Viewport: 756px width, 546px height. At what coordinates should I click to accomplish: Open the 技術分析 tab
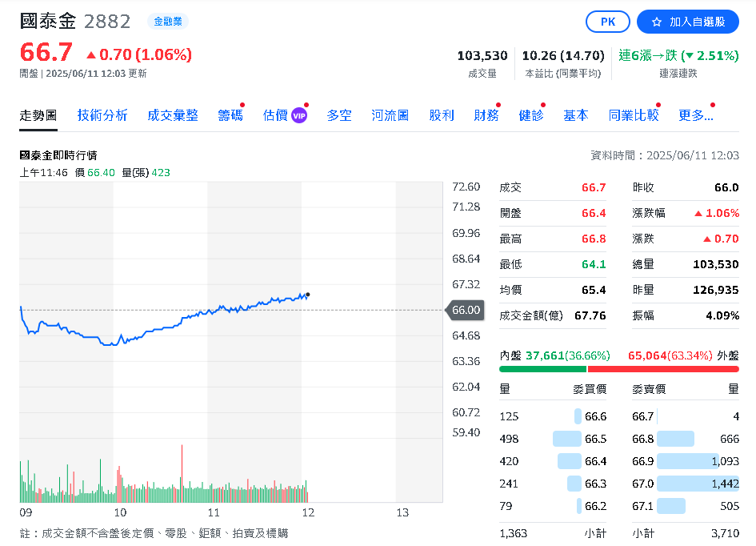click(102, 115)
